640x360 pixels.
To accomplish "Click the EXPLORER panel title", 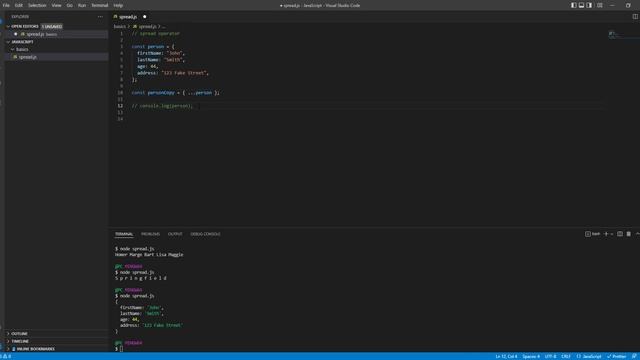I will point(20,17).
